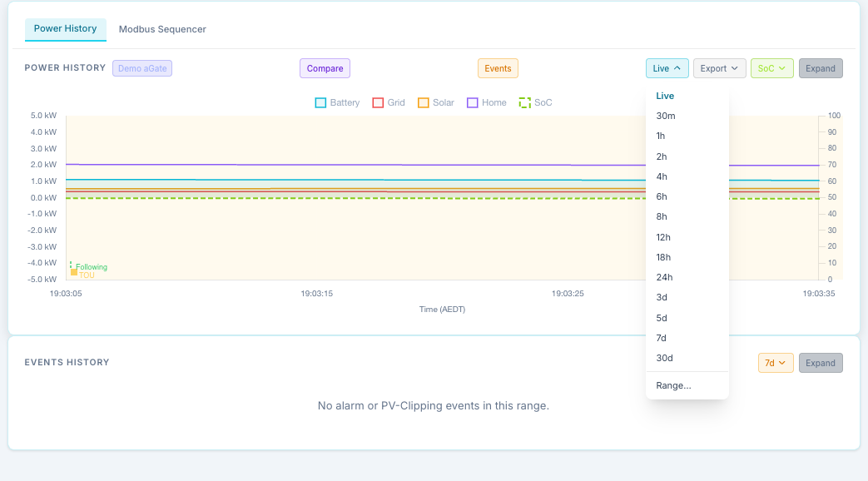Select 1h in the range menu
The image size is (868, 481).
(687, 136)
